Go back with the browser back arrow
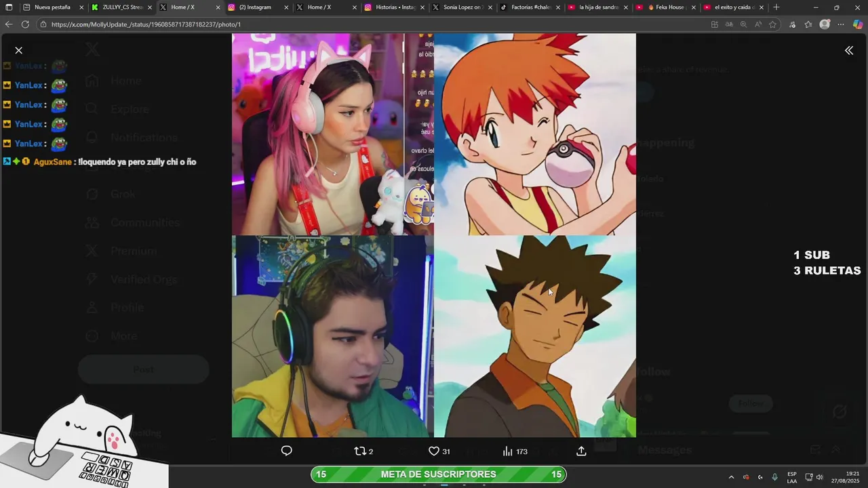This screenshot has height=488, width=868. 9,24
